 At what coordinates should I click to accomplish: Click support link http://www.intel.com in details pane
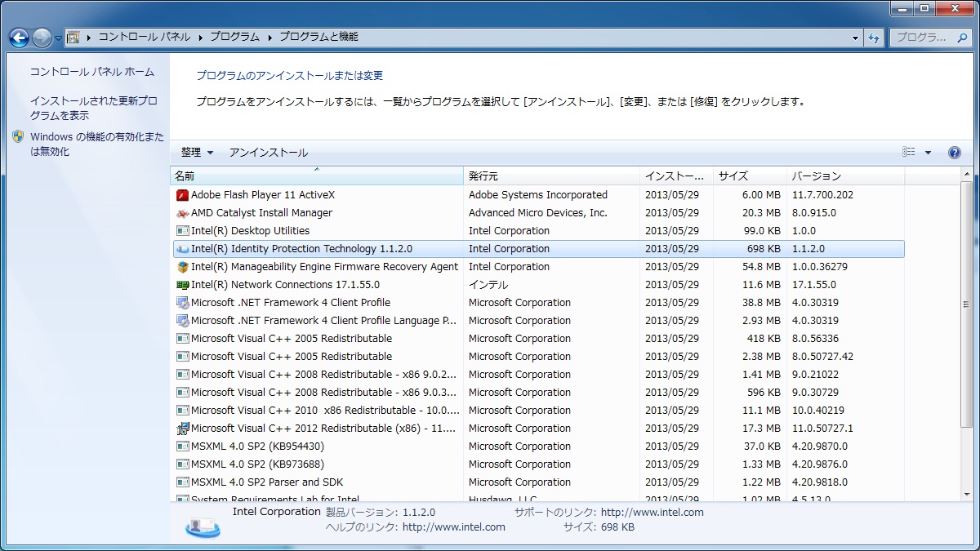[653, 513]
